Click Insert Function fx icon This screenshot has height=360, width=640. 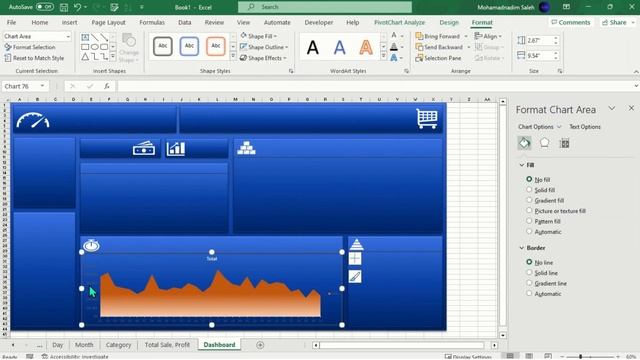coord(107,86)
